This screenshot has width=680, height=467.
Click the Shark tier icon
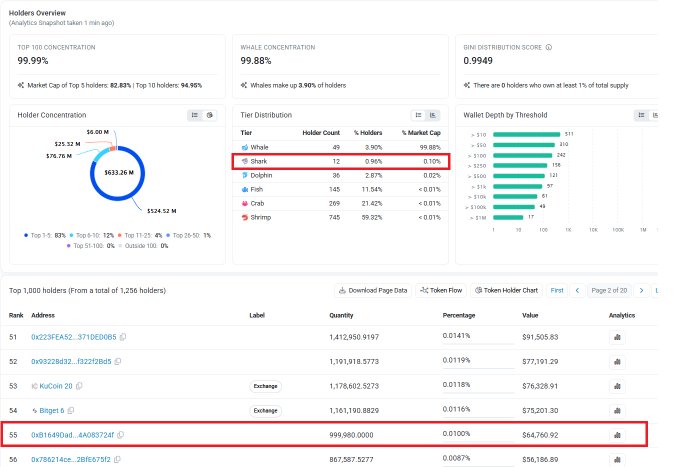tap(245, 161)
